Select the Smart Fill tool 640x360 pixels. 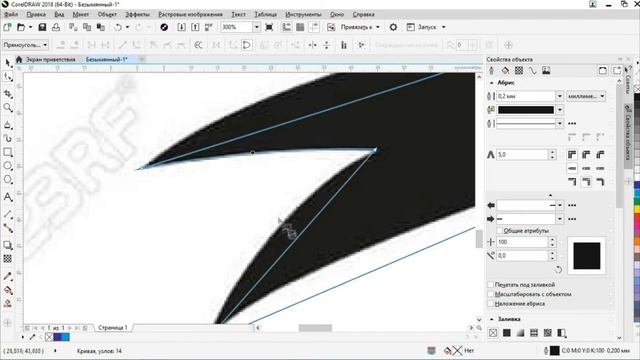tap(8, 304)
